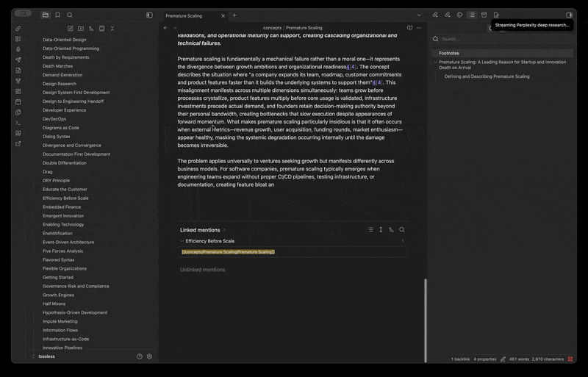
Task: Select the outline list tab in right sidebar
Action: 472,15
